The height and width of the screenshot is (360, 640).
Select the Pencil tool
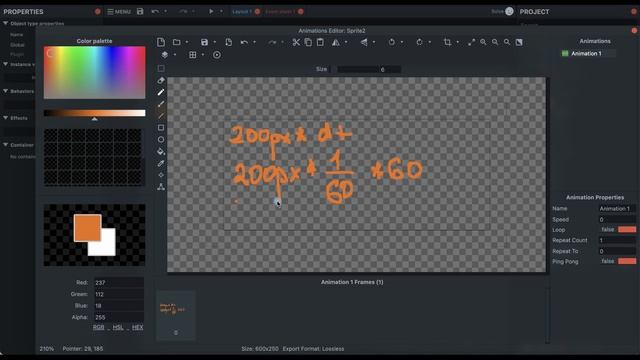click(161, 92)
